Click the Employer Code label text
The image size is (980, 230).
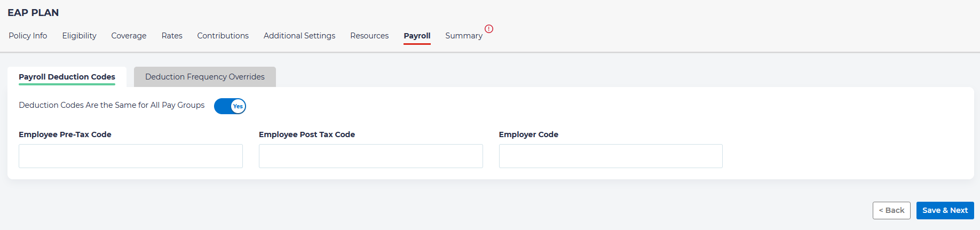528,134
